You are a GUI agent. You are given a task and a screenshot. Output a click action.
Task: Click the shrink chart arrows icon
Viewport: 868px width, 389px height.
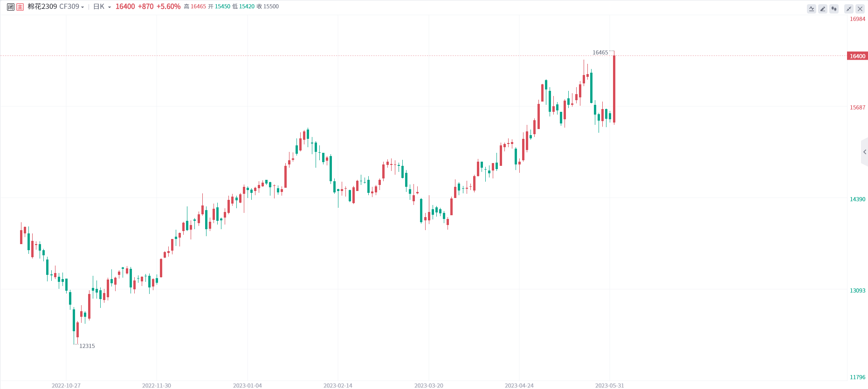849,9
